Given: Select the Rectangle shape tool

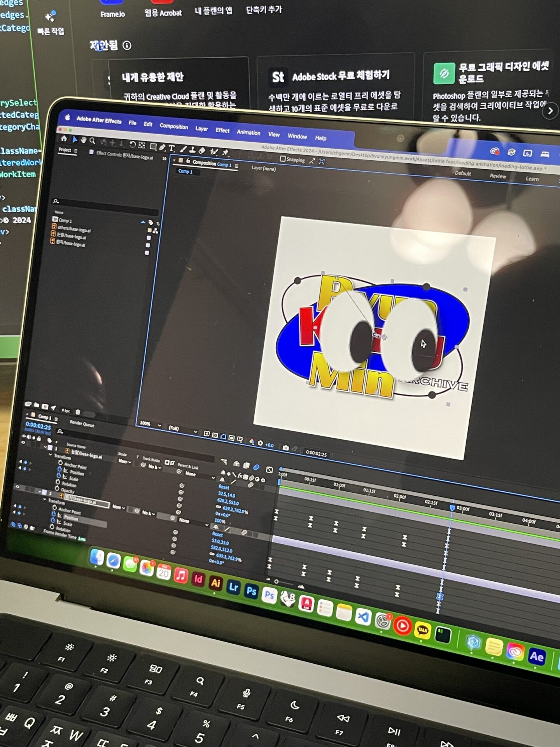Looking at the screenshot, I should [x=153, y=147].
